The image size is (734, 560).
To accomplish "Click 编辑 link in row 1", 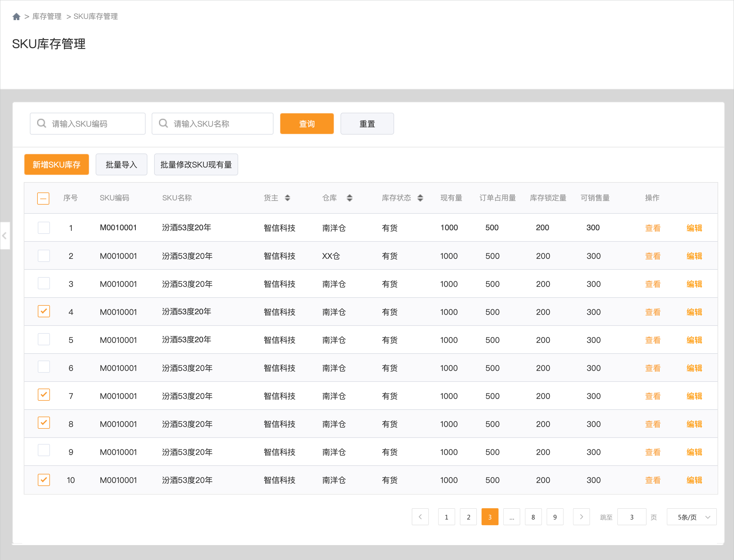I will (x=694, y=228).
